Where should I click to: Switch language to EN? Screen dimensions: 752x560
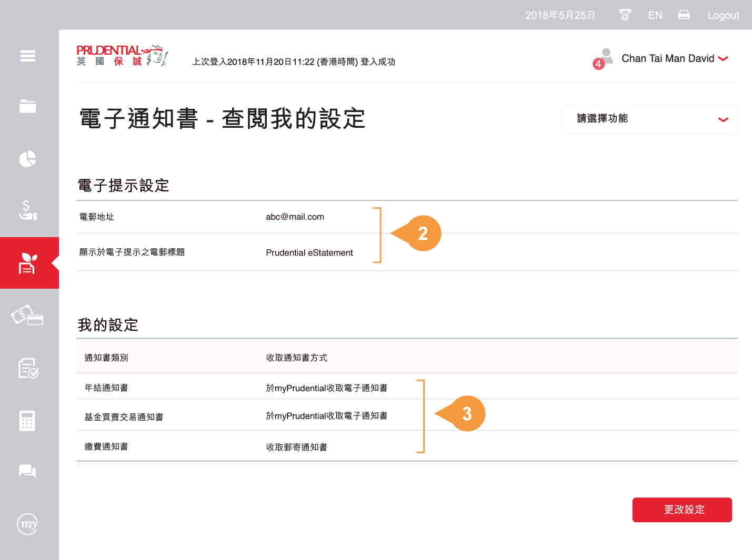[655, 15]
